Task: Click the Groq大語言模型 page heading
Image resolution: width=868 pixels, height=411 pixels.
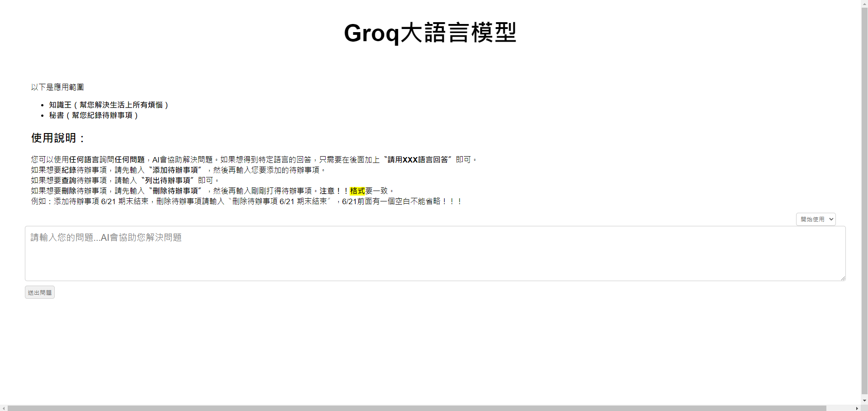Action: click(x=430, y=33)
